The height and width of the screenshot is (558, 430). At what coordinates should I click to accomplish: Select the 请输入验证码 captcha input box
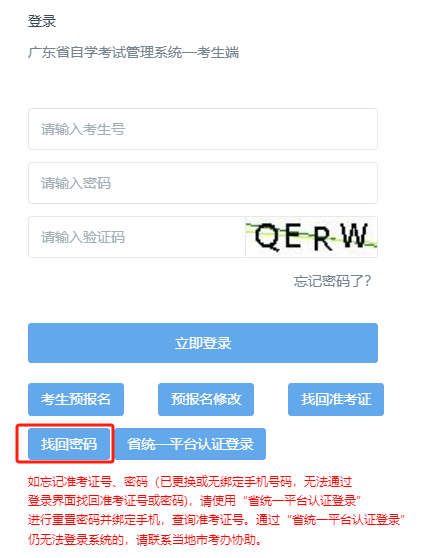pyautogui.click(x=137, y=237)
